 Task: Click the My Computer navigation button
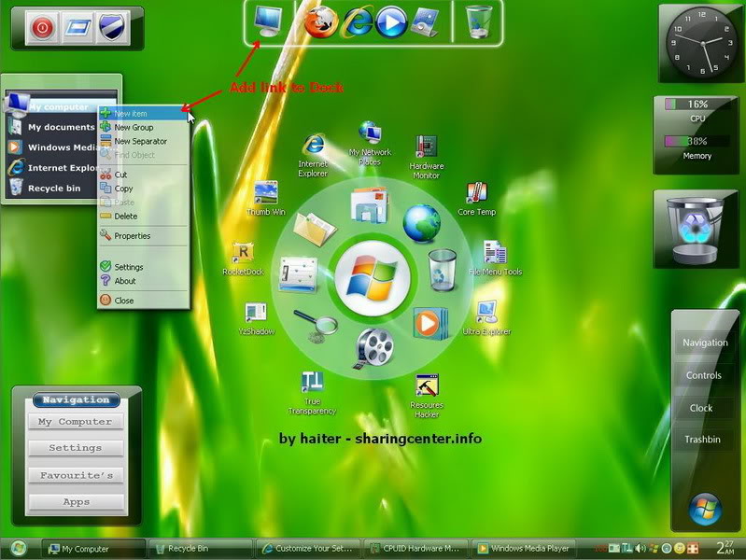point(76,422)
